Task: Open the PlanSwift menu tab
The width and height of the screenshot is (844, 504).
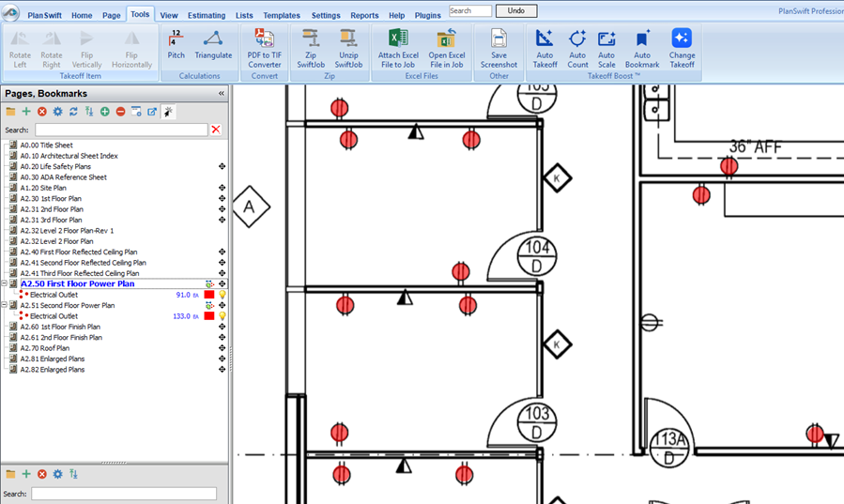Action: (45, 15)
